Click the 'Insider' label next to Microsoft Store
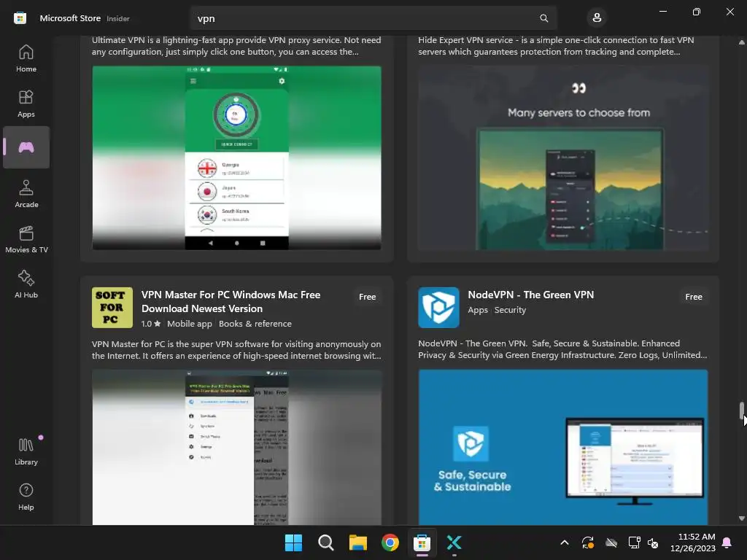The width and height of the screenshot is (747, 560). [118, 18]
